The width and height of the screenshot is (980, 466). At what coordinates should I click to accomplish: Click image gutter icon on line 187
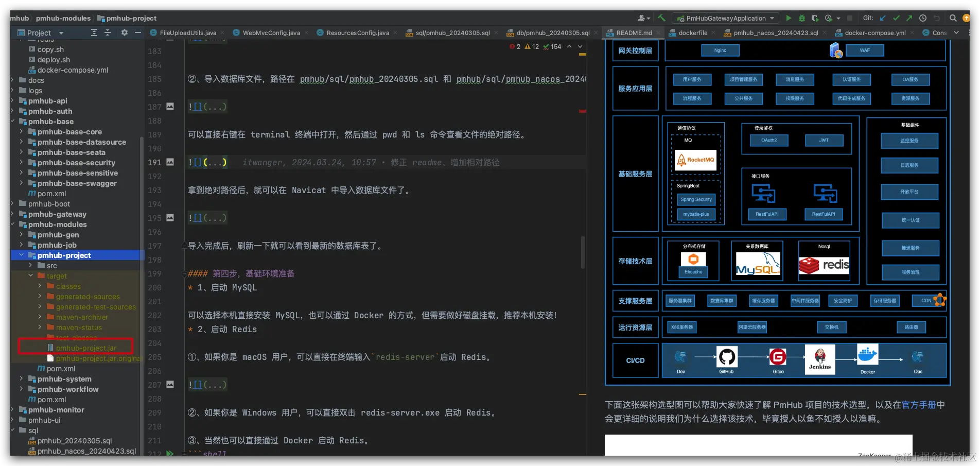coord(170,107)
